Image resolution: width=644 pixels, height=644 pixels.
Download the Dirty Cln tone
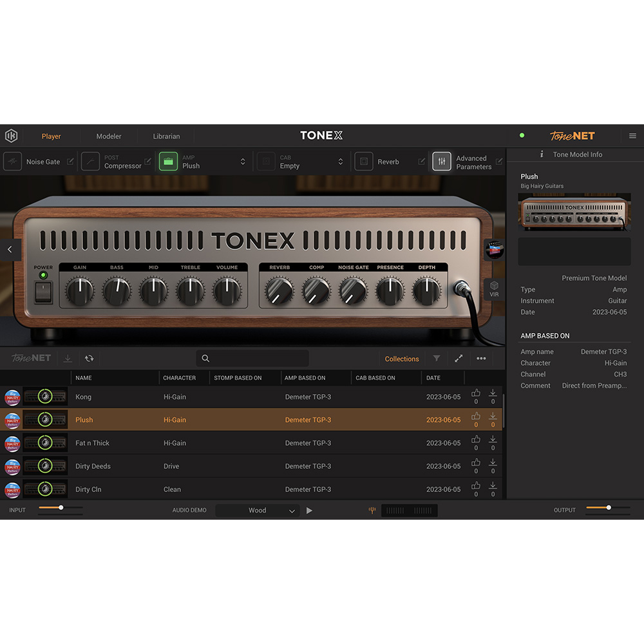click(493, 486)
